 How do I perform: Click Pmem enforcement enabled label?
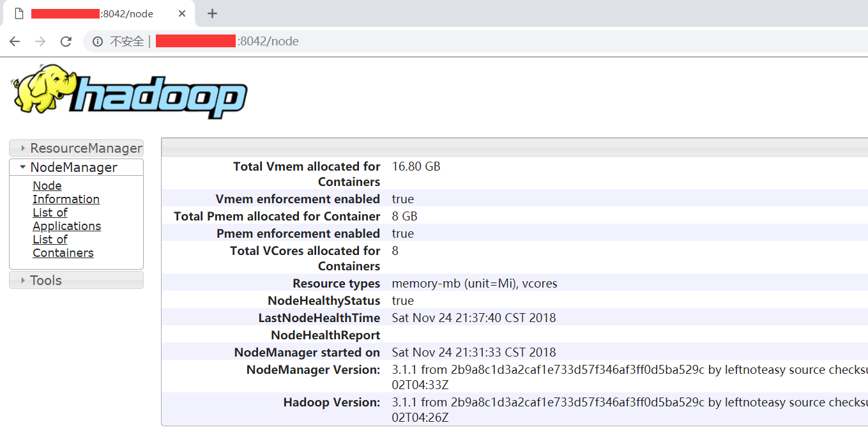point(298,233)
